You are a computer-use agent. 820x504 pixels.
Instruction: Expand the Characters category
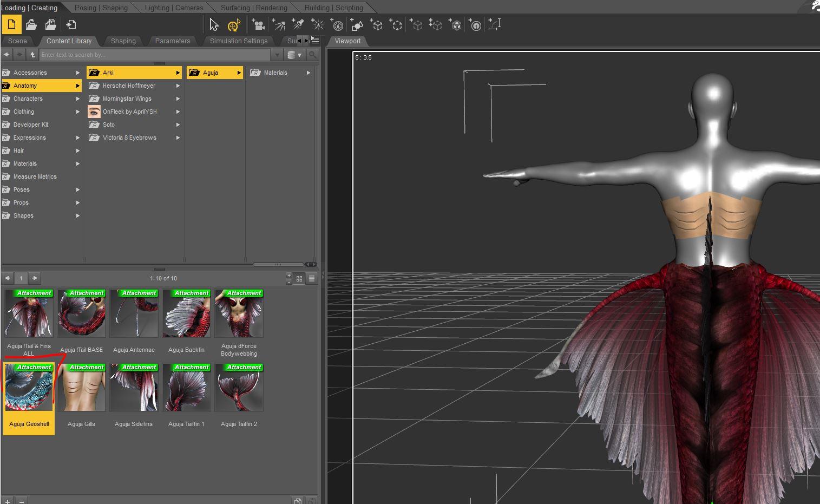coord(77,99)
